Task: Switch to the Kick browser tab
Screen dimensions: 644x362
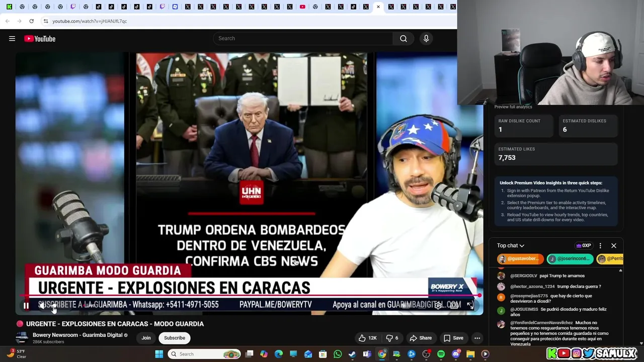Action: pos(9,7)
